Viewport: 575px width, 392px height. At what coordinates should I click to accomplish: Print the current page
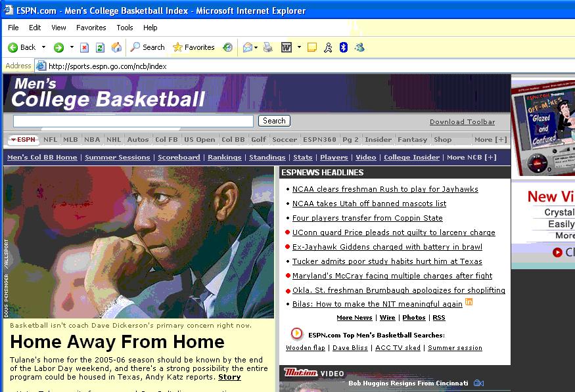tap(268, 47)
